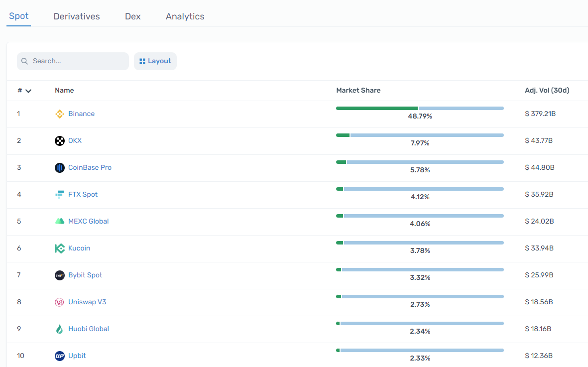Image resolution: width=588 pixels, height=367 pixels.
Task: Select the $ 18.16B volume value
Action: click(538, 329)
